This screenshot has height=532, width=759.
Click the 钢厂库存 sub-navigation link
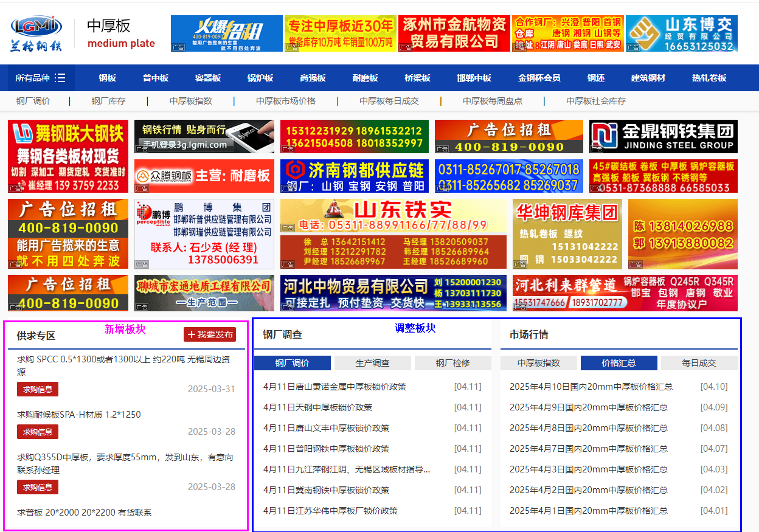(108, 101)
